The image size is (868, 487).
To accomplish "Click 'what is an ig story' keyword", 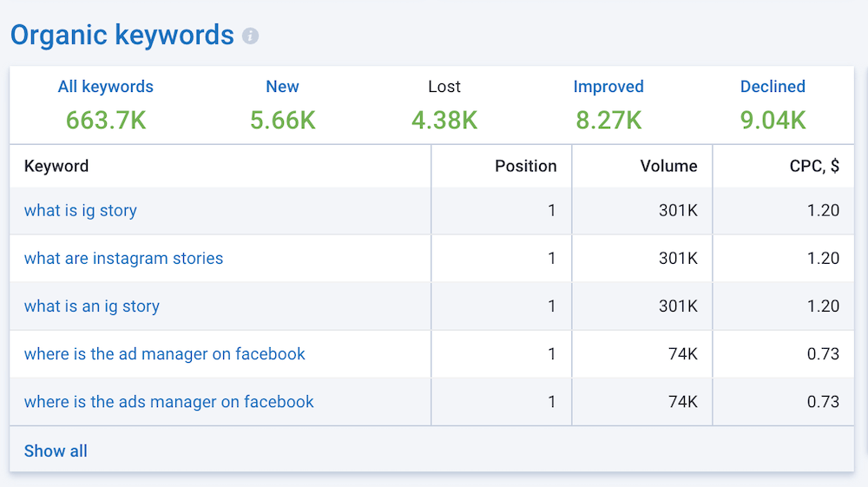I will point(92,306).
